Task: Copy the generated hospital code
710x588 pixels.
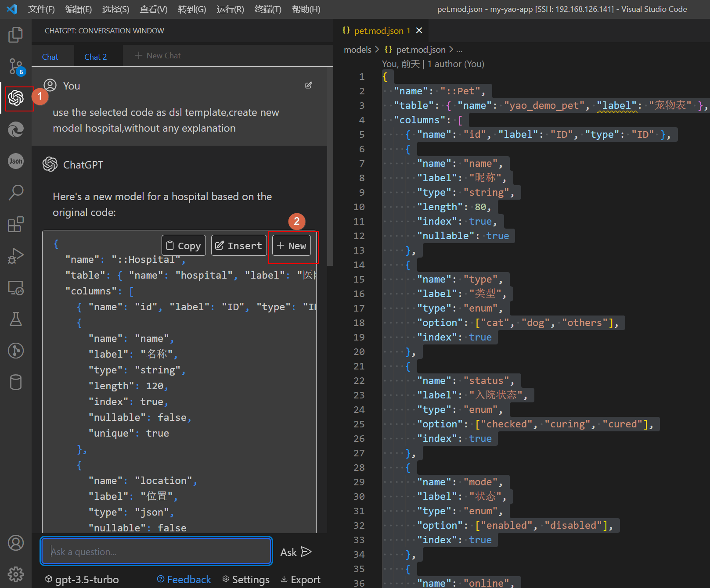Action: click(x=184, y=246)
